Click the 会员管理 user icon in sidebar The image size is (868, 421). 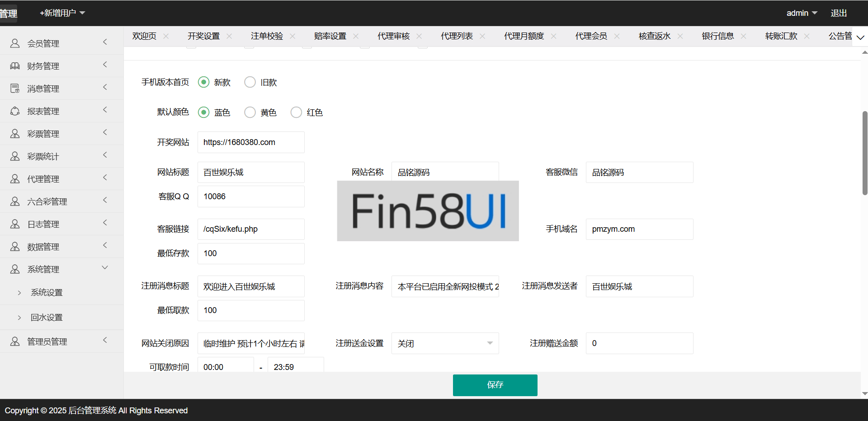tap(15, 43)
